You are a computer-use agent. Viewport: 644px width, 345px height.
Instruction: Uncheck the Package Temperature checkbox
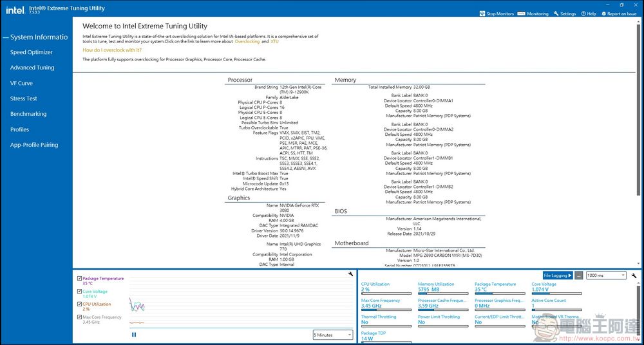click(79, 279)
